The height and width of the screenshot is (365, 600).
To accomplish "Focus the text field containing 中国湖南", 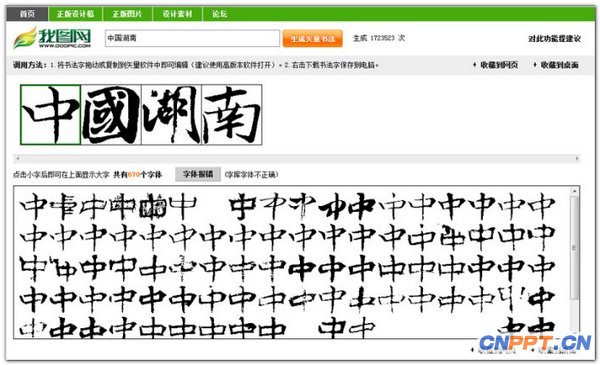I will [192, 38].
